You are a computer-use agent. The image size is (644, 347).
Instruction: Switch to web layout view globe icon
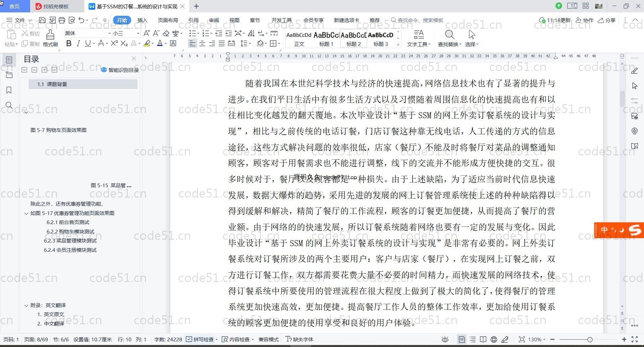494,339
